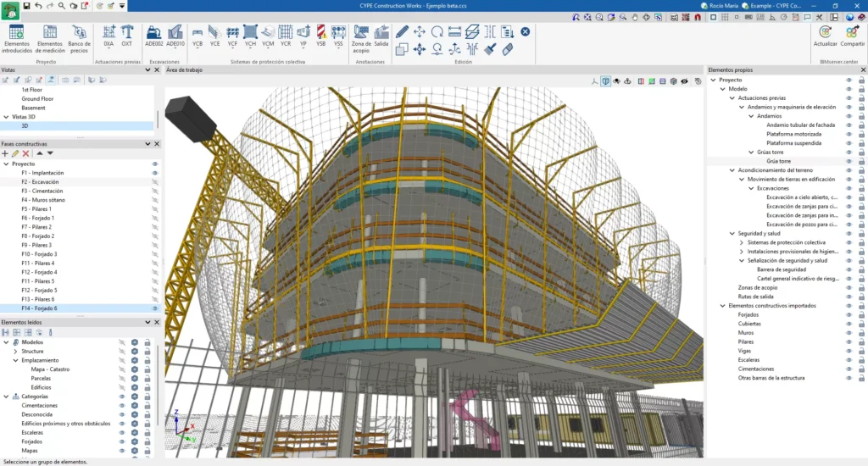Toggle the lock for the Escaleras category

(147, 433)
